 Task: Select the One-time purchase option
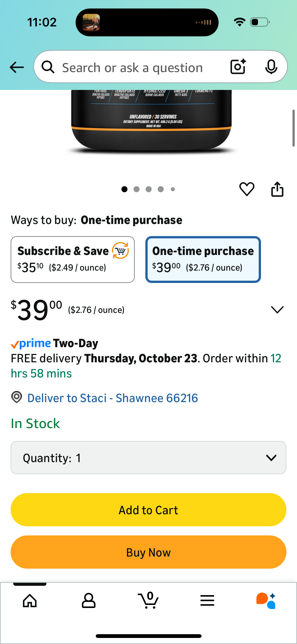click(x=203, y=259)
